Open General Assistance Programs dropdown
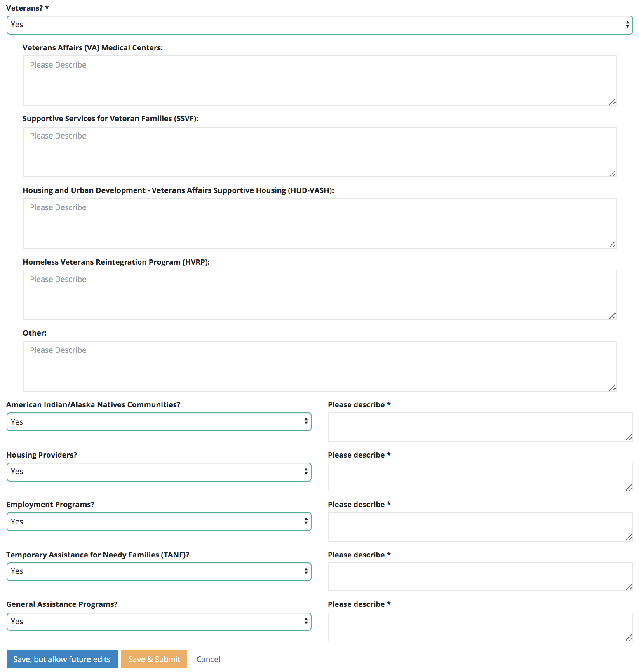 tap(159, 622)
